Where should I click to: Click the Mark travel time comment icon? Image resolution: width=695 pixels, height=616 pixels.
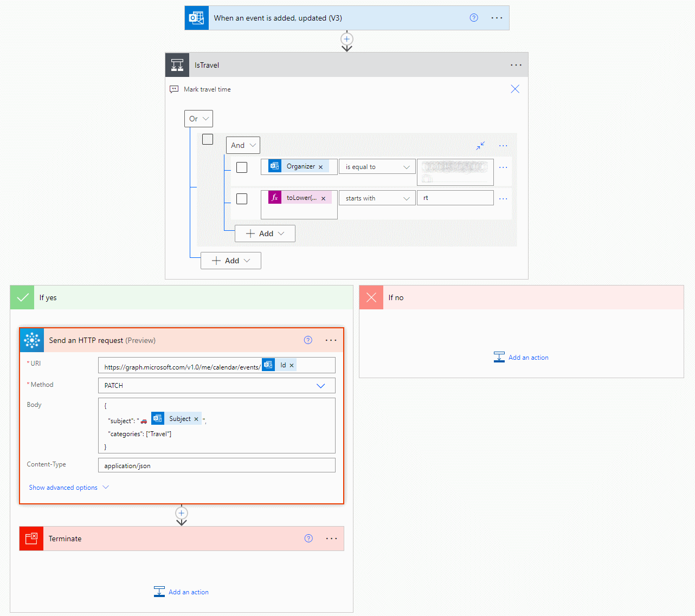point(174,89)
